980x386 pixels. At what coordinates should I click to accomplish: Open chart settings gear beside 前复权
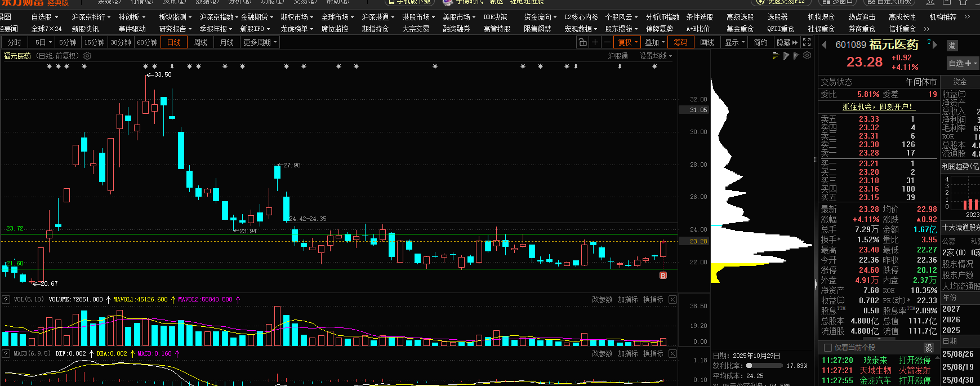(x=87, y=56)
